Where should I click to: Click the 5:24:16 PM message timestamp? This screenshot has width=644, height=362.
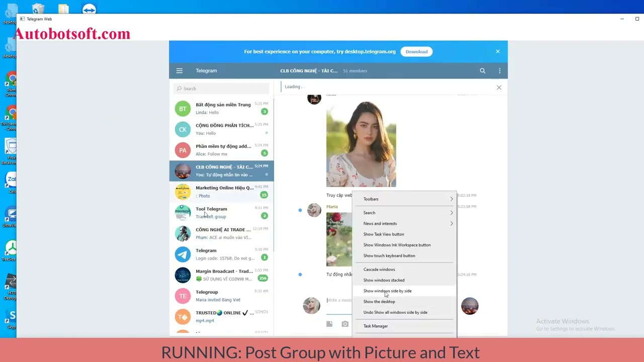[x=466, y=275]
